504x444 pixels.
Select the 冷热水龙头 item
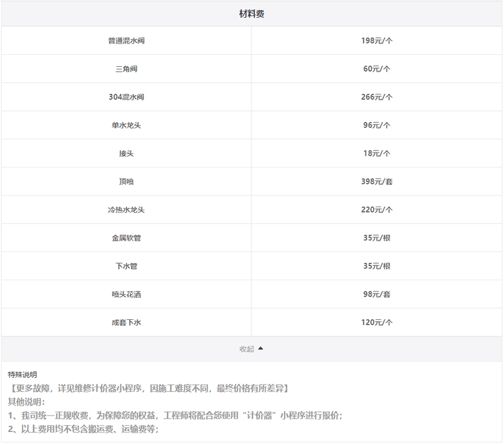tap(127, 210)
